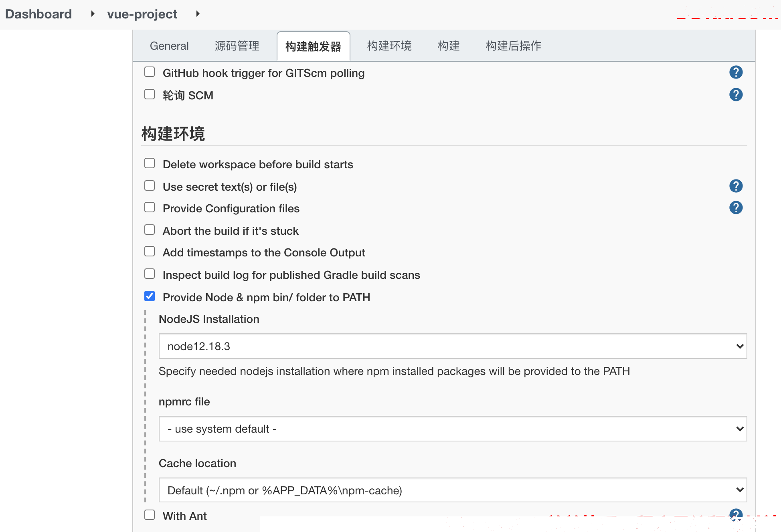
Task: Switch to the 构建后操作 tab
Action: (x=514, y=46)
